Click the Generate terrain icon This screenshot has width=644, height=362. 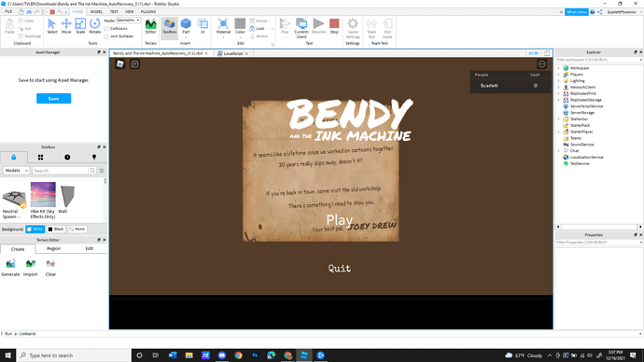(10, 268)
